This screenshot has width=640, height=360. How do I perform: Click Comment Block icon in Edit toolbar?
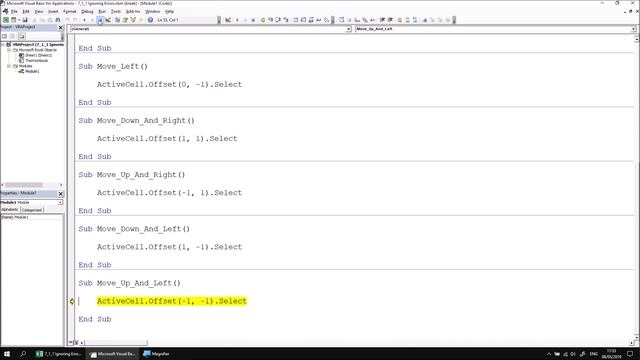(407, 20)
